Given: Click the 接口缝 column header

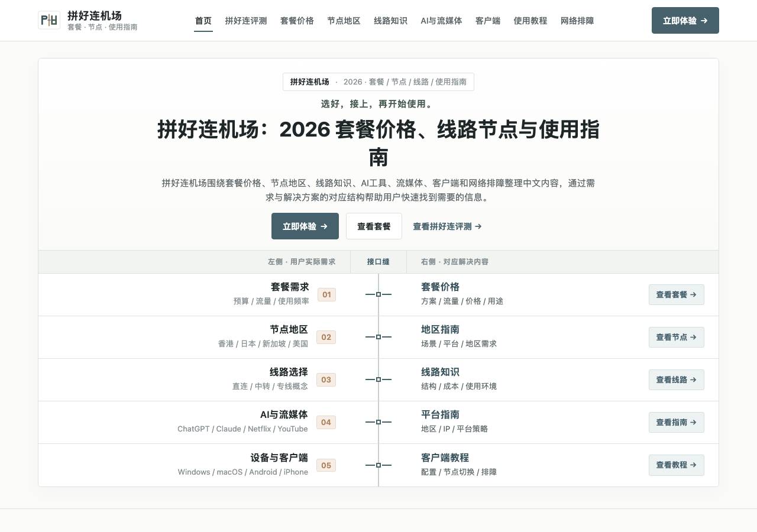Looking at the screenshot, I should tap(378, 261).
